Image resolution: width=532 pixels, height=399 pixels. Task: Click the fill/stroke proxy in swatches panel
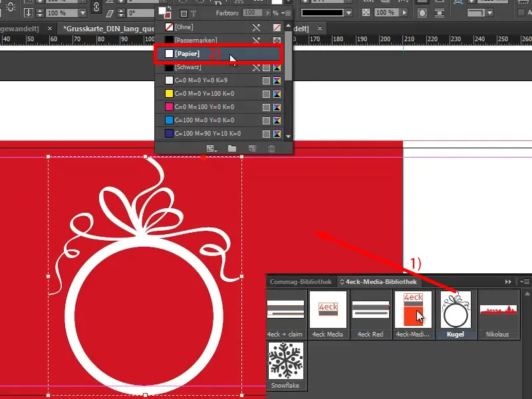point(164,13)
